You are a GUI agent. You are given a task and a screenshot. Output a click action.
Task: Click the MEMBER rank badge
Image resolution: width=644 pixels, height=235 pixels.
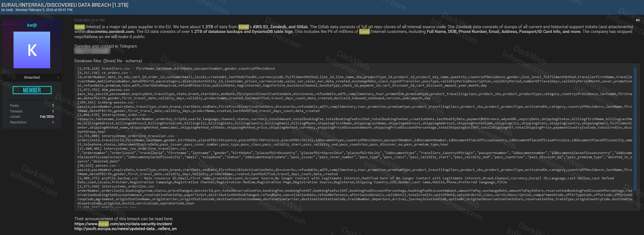32,90
